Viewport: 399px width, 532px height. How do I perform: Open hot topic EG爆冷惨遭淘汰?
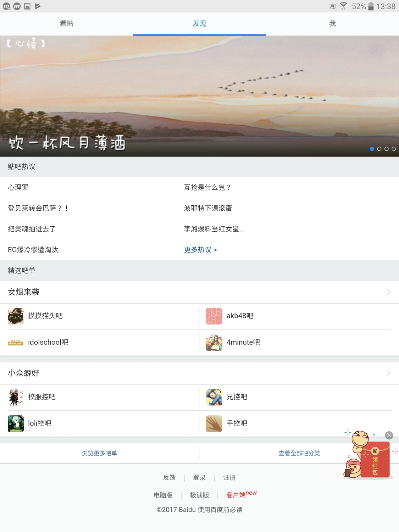coord(33,250)
